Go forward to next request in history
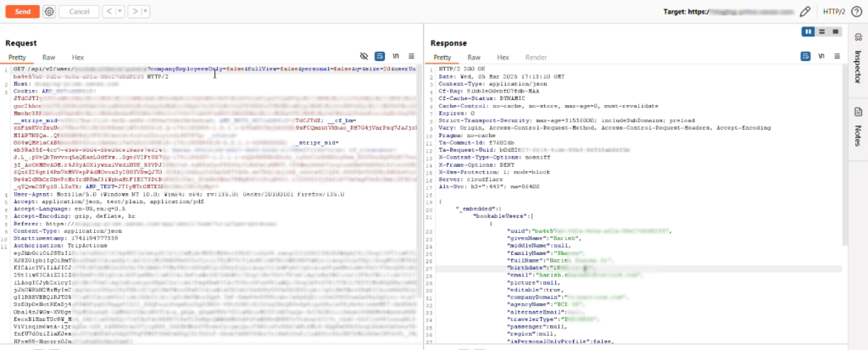 (135, 12)
